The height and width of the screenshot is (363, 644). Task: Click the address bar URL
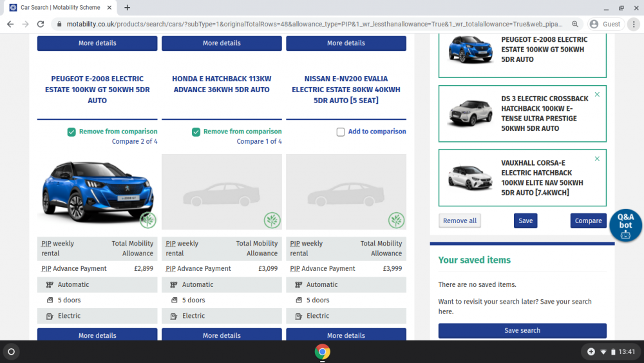tap(314, 25)
